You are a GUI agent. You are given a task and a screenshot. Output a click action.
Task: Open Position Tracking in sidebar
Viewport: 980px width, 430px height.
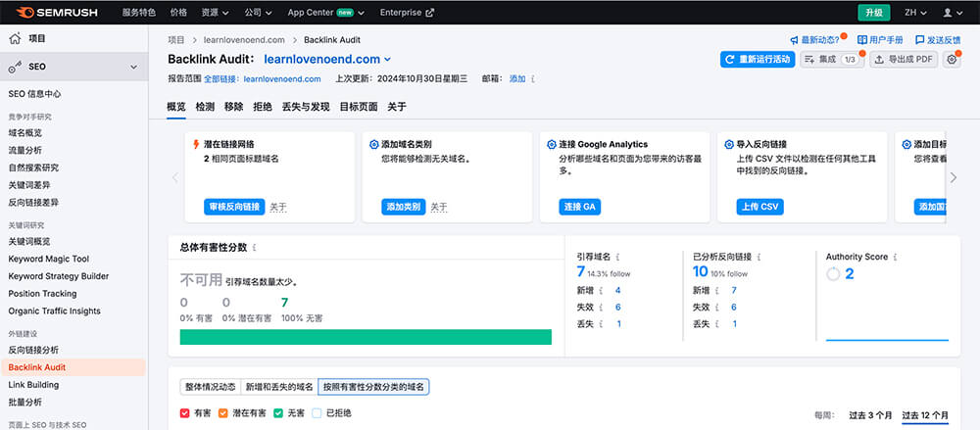coord(42,294)
